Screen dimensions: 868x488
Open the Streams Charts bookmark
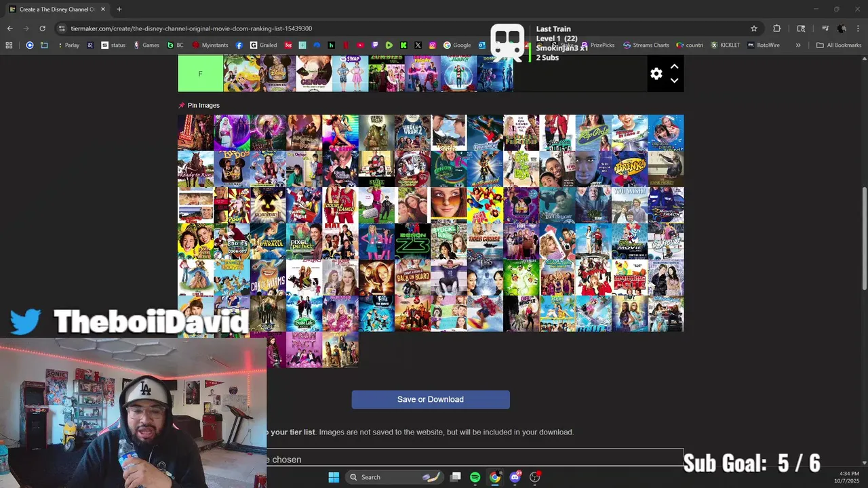pyautogui.click(x=646, y=45)
